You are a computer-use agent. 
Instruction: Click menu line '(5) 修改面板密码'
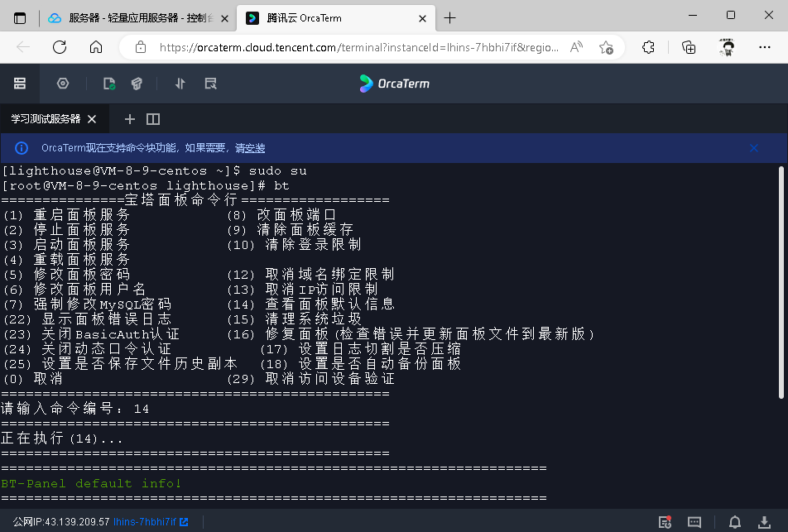[x=66, y=275]
